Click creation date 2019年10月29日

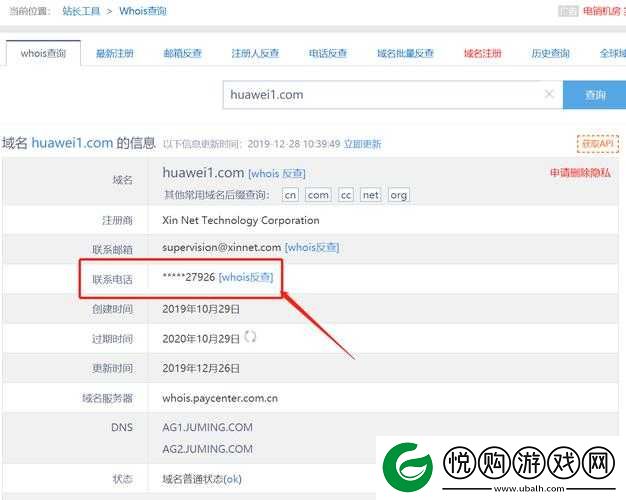pos(201,309)
